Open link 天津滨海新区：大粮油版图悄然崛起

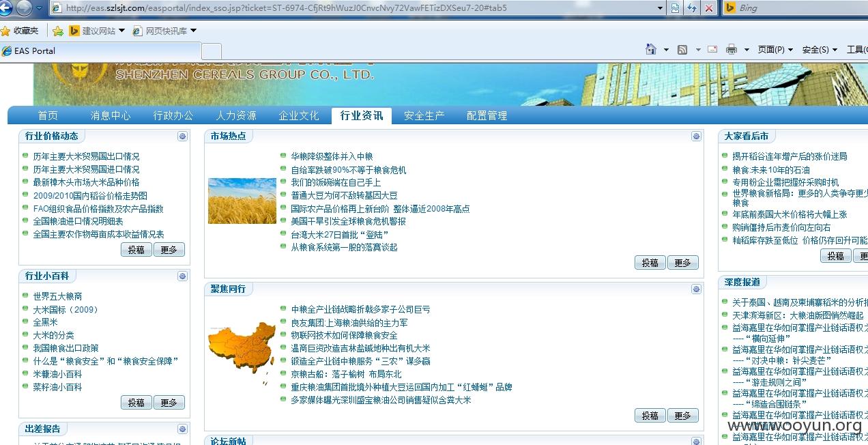coord(798,315)
